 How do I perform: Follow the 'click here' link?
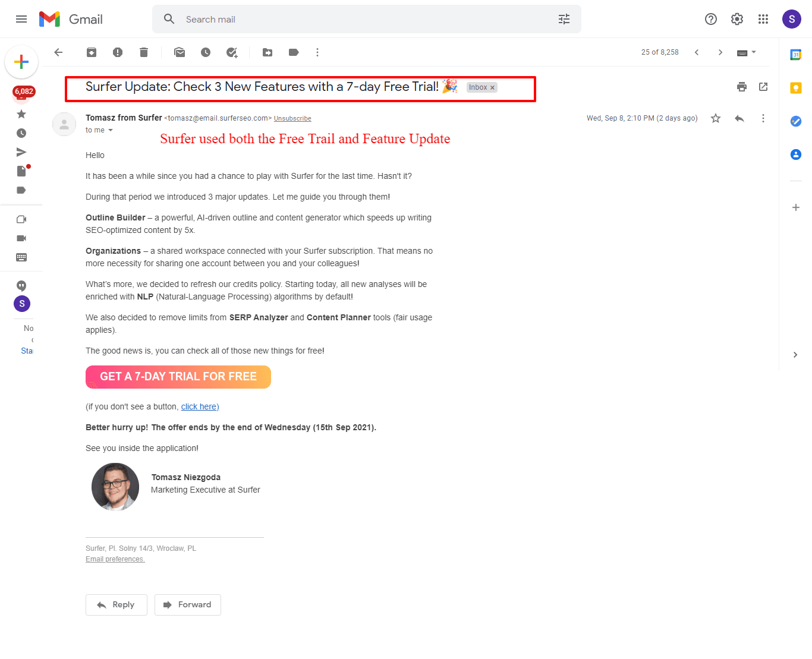pyautogui.click(x=200, y=406)
